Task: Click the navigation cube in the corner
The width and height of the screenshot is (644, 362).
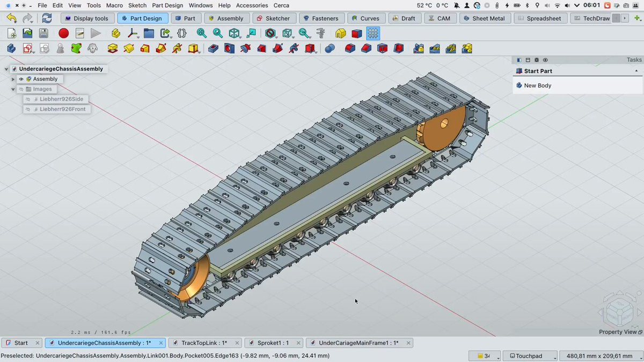Action: (x=618, y=309)
